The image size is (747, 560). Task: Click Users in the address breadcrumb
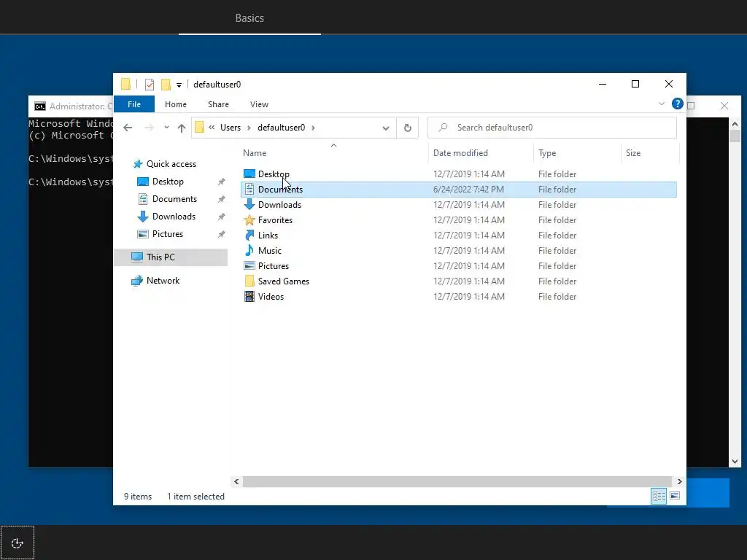click(231, 128)
